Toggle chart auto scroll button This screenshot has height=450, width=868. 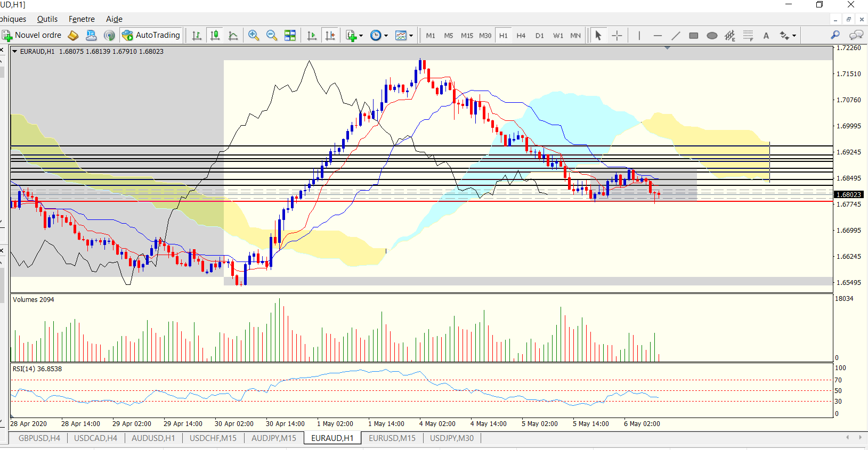(x=312, y=35)
